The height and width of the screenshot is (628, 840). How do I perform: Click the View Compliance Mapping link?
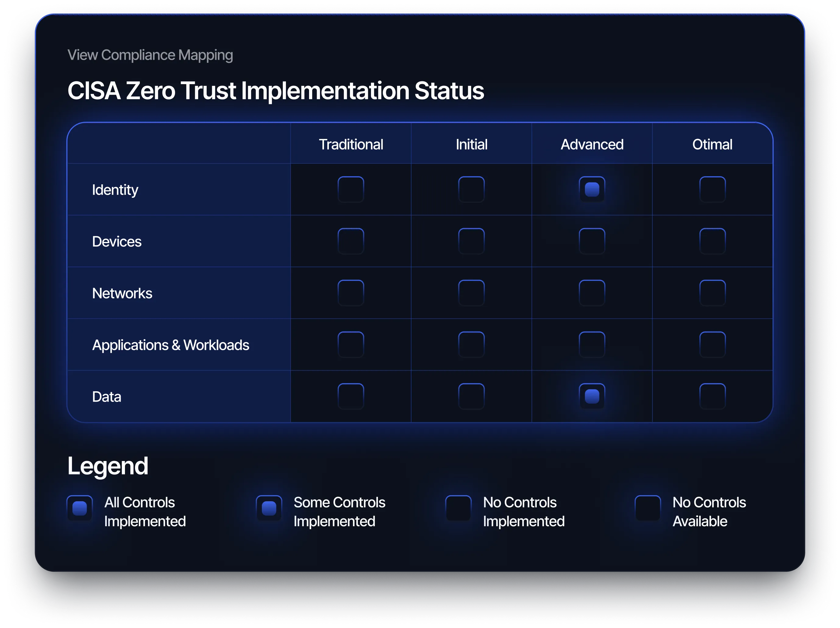click(x=150, y=55)
